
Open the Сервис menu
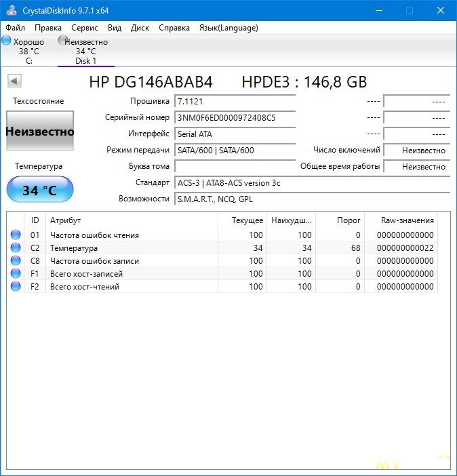[85, 28]
